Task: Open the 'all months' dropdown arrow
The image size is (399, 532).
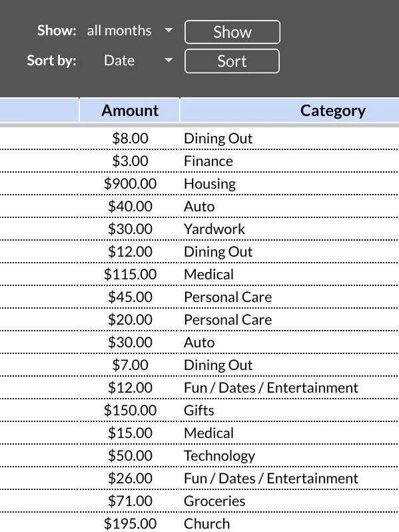Action: coord(169,31)
